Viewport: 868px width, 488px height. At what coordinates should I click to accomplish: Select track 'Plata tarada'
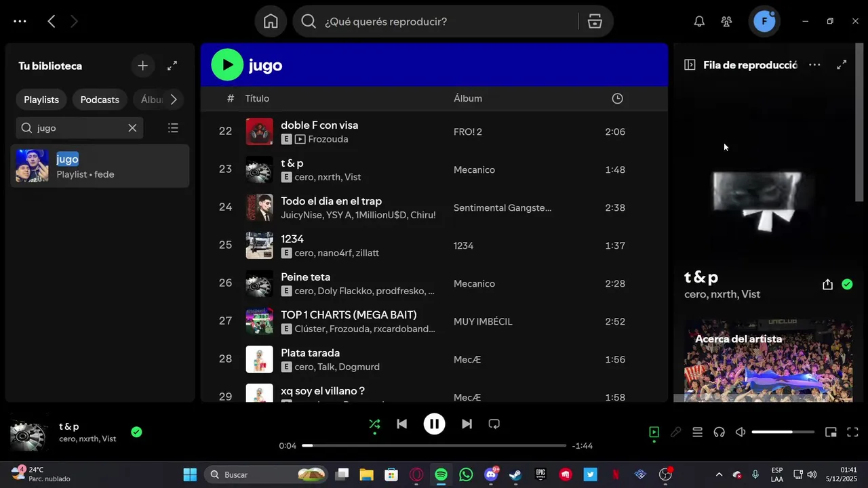point(311,353)
